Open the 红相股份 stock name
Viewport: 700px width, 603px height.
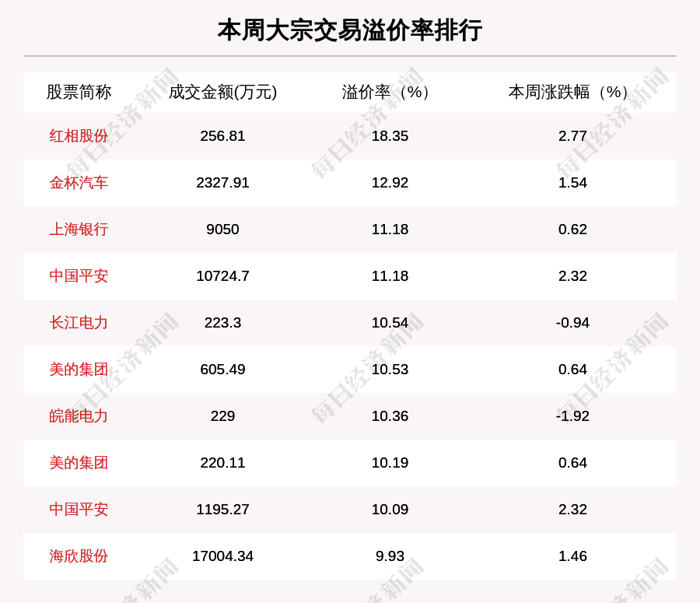[79, 136]
